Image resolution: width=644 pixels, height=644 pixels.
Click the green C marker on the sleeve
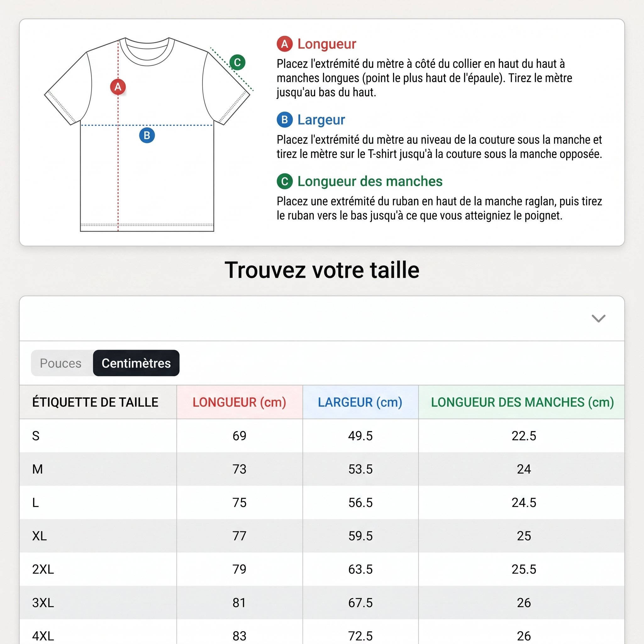pos(237,62)
